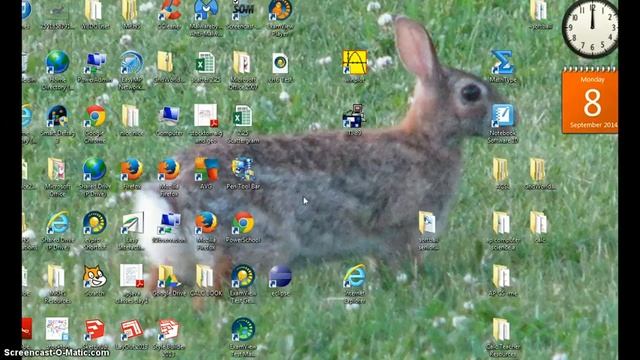Open the Pen Tool Bar shortcut
The width and height of the screenshot is (640, 360).
point(243,170)
